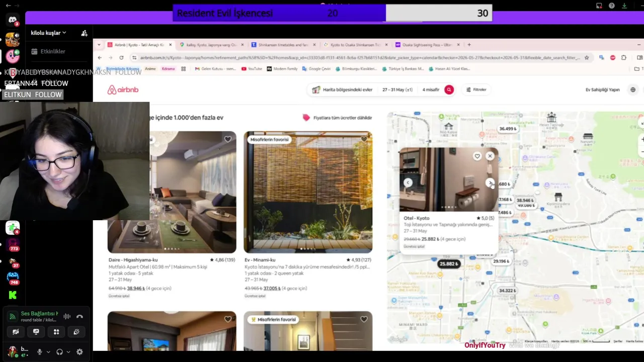Bookmark this page with star icon
The width and height of the screenshot is (644, 362).
[587, 58]
